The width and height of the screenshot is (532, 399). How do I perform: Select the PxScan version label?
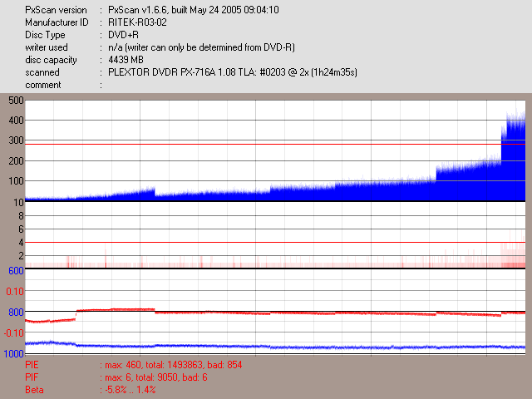[x=56, y=10]
